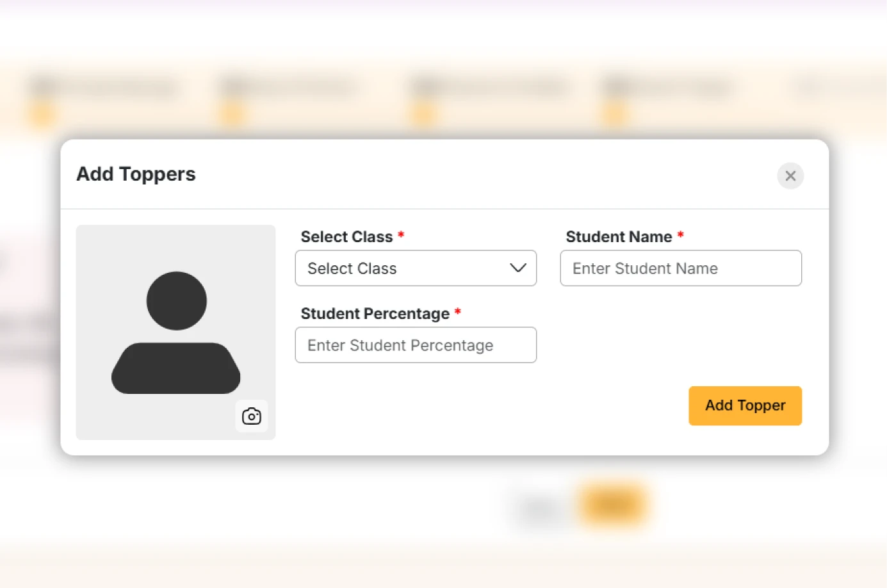Click the Add Toppers dialog title
887x588 pixels.
(x=136, y=174)
